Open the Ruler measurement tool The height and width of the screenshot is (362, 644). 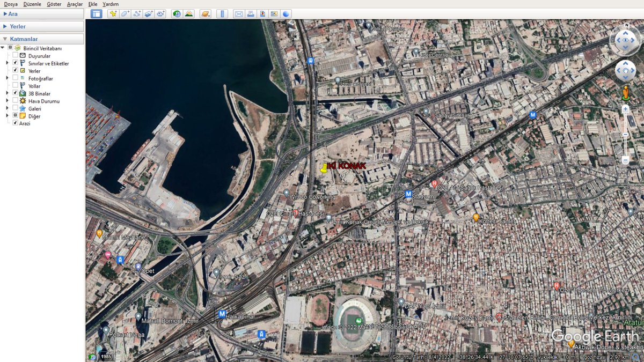click(222, 13)
